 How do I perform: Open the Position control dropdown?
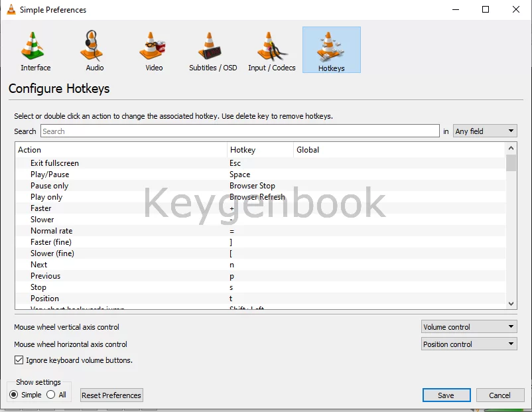[468, 344]
